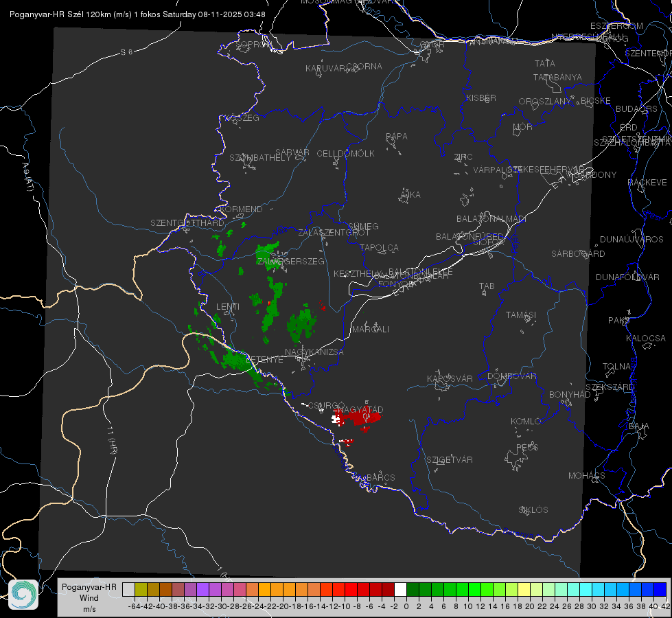Click the DOMBÓVÁR label
672x618 pixels.
tap(511, 376)
